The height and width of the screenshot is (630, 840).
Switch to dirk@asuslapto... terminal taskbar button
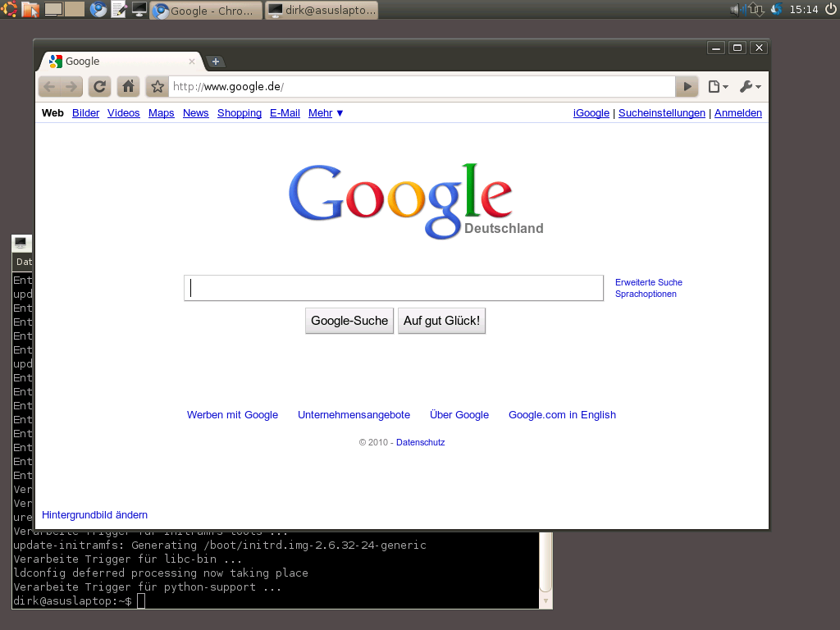pos(322,10)
